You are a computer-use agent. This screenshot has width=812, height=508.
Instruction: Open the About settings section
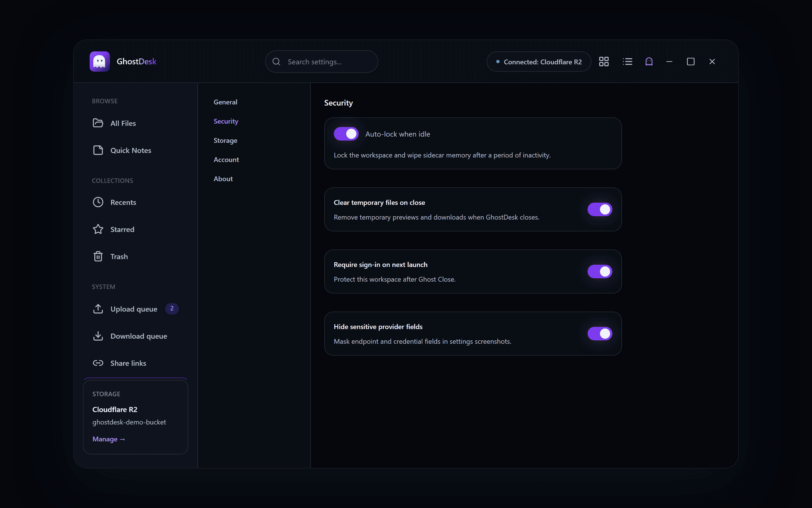[x=223, y=179]
